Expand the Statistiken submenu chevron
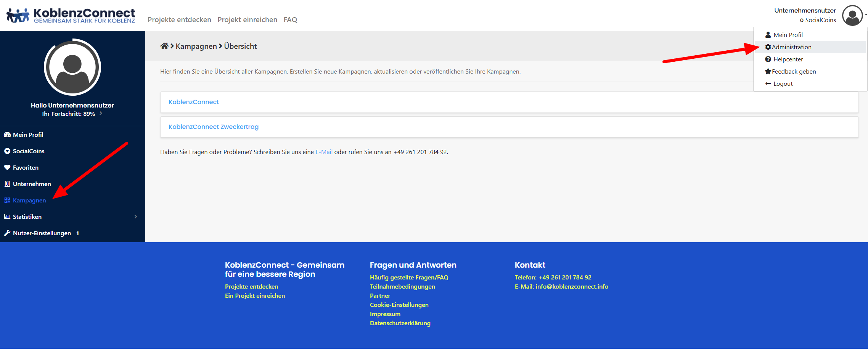 click(135, 217)
